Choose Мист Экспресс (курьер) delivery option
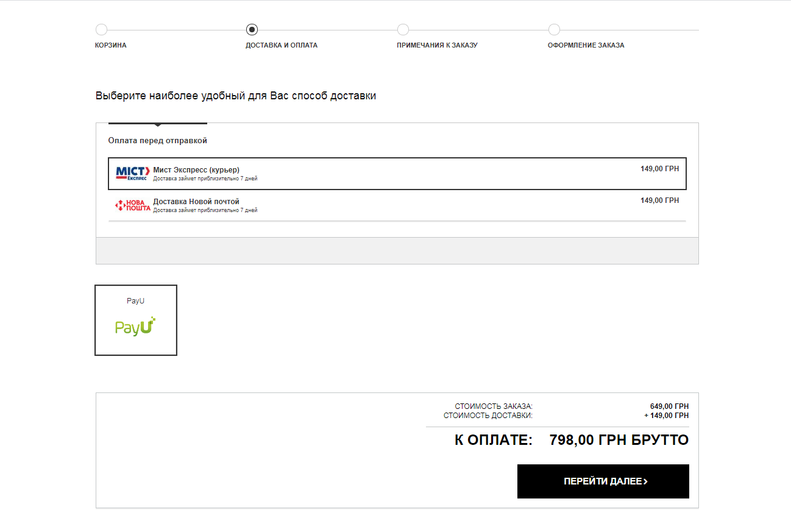This screenshot has height=532, width=791. tap(196, 170)
